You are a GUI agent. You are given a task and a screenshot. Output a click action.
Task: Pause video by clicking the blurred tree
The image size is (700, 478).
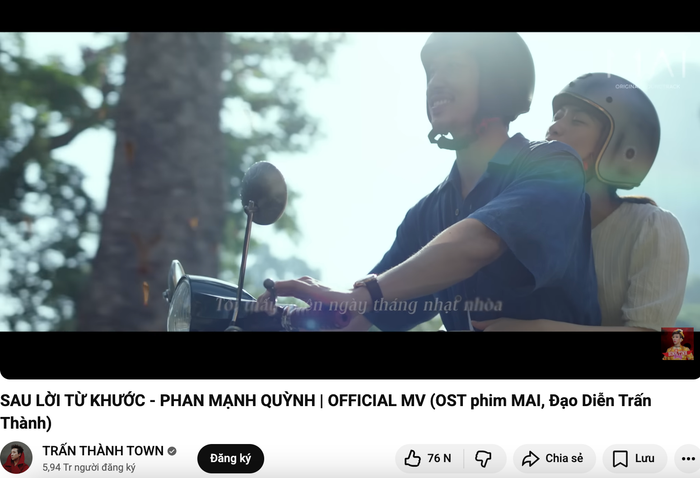161,179
